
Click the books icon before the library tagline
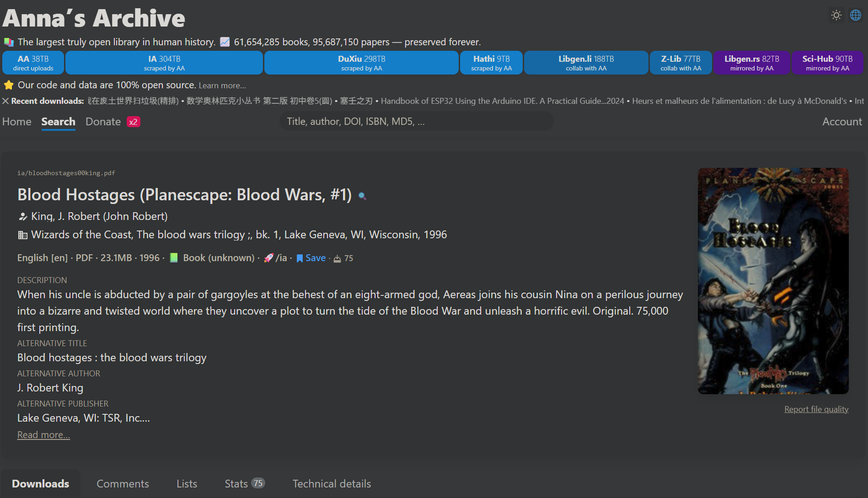pyautogui.click(x=9, y=42)
